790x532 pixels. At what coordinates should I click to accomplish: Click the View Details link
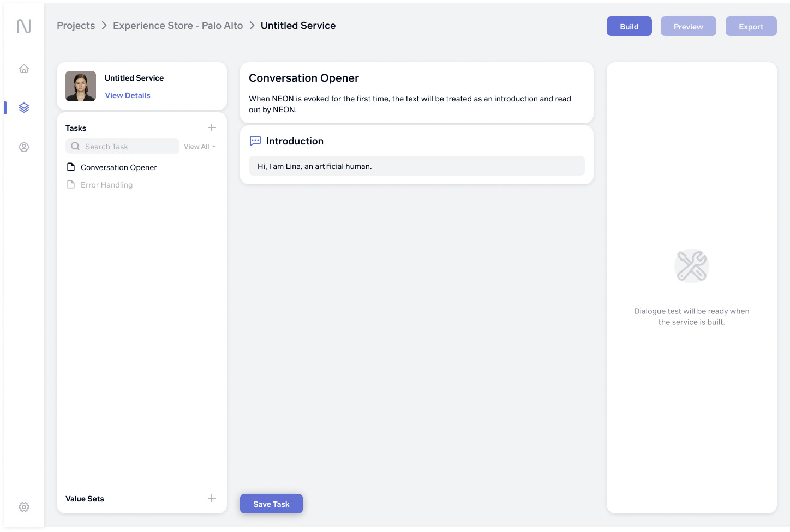[x=128, y=95]
